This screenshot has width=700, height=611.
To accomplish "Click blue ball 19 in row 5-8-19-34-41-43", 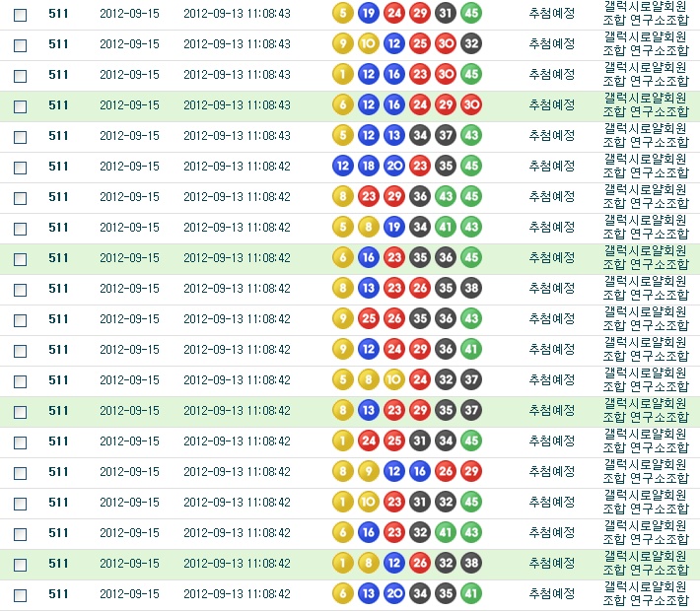I will [393, 227].
